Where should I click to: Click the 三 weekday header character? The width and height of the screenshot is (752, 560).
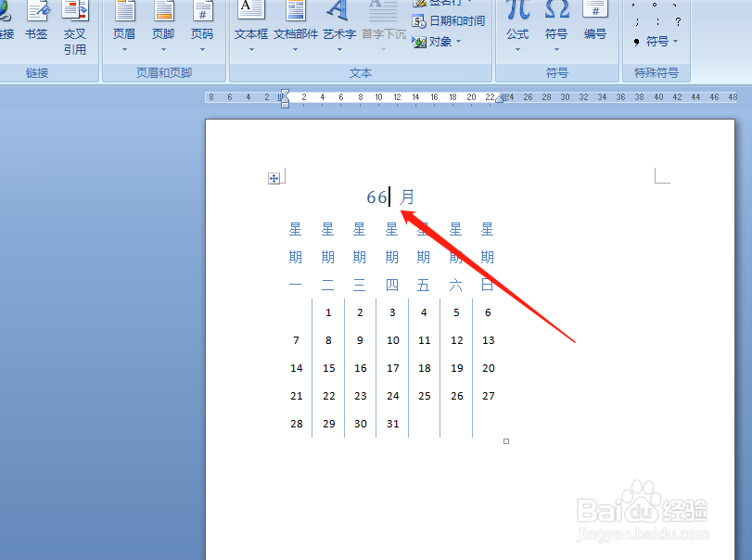pyautogui.click(x=359, y=285)
